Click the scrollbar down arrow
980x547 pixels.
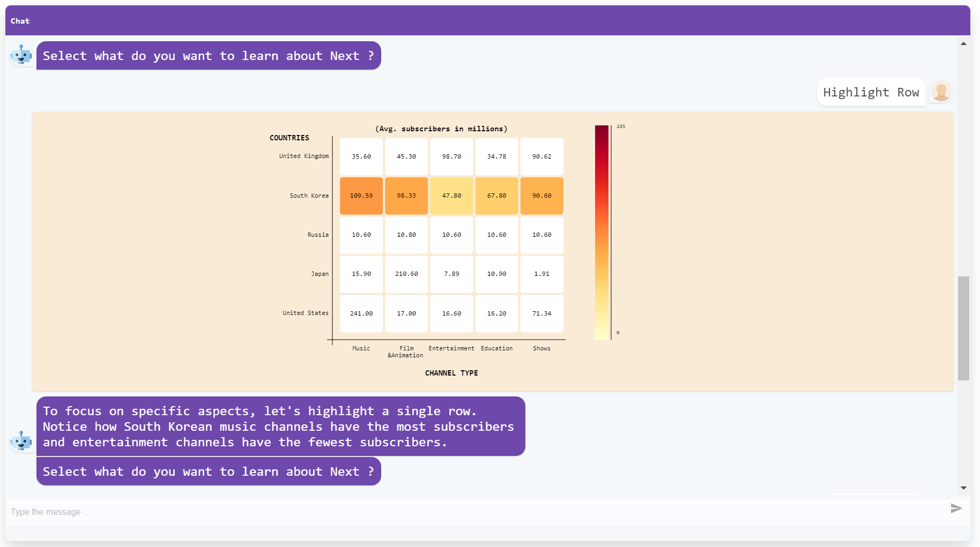coord(963,488)
